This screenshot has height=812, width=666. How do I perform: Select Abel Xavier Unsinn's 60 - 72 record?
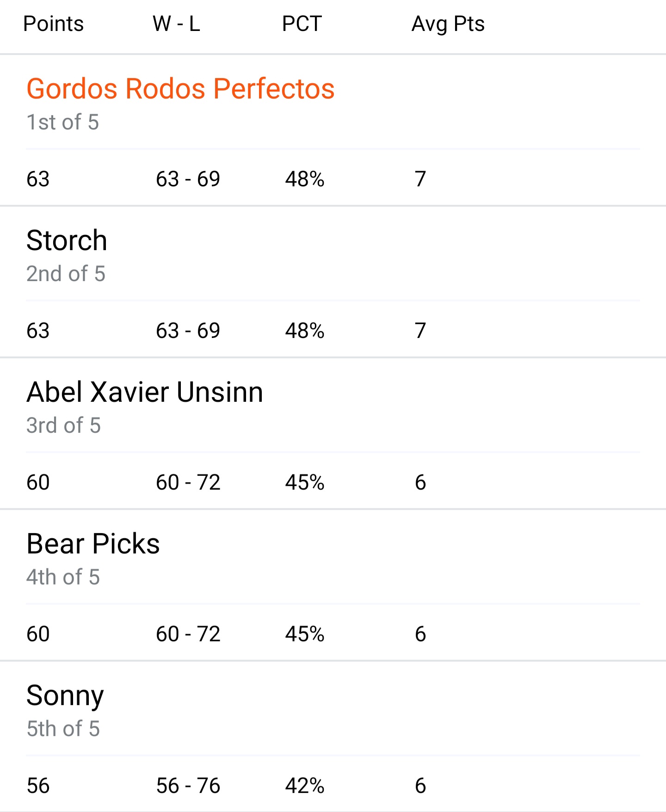point(188,482)
